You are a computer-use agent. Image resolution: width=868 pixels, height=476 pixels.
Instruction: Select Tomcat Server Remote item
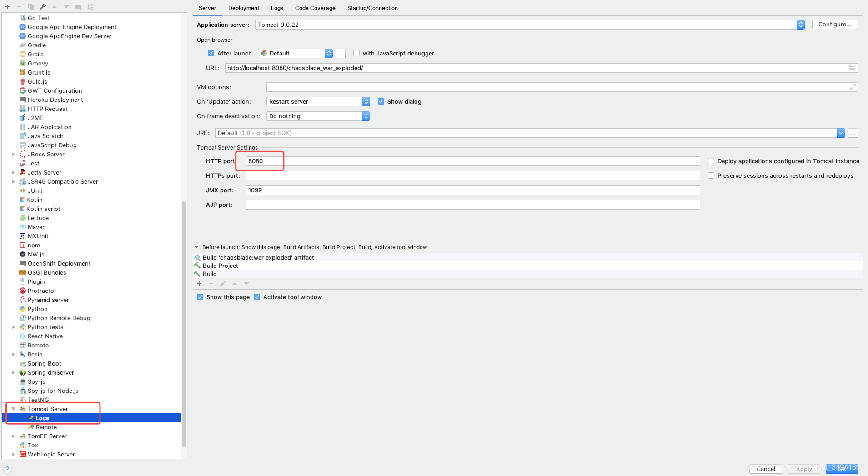click(x=46, y=427)
